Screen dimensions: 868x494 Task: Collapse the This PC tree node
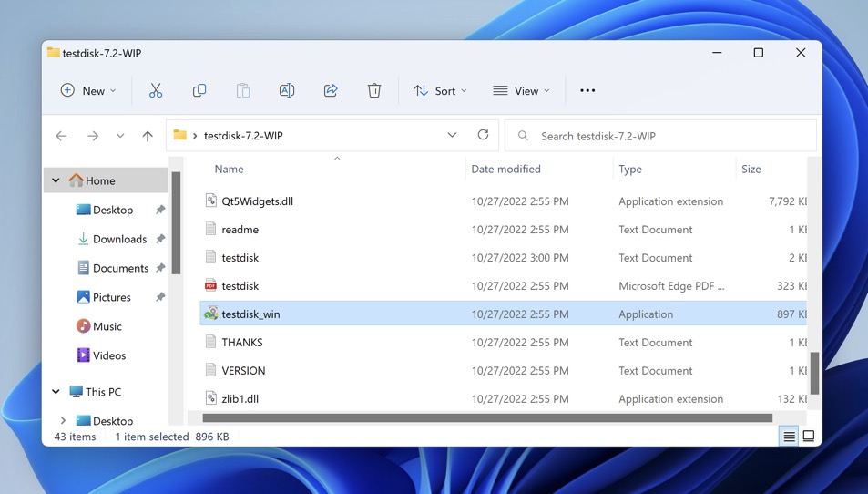(x=56, y=392)
